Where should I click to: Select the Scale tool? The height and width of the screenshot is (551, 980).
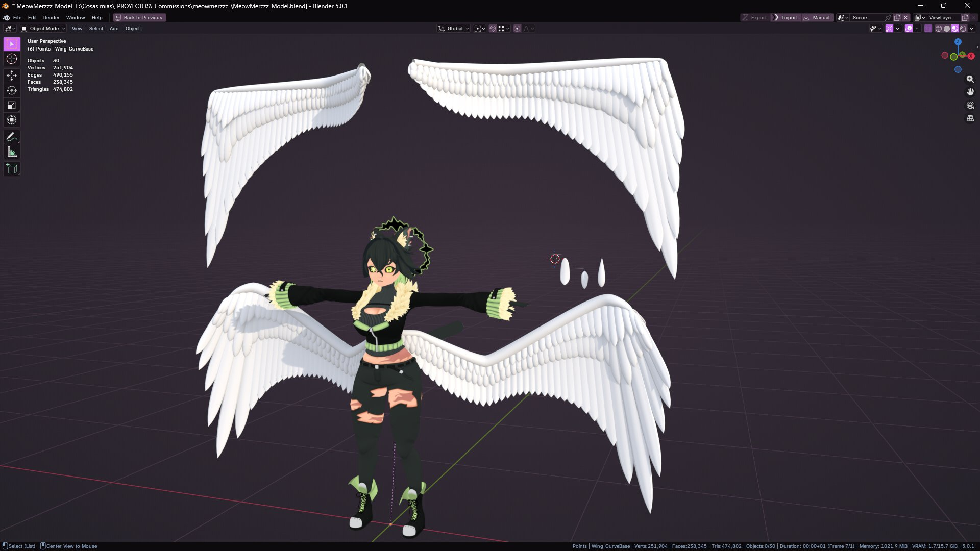coord(12,105)
